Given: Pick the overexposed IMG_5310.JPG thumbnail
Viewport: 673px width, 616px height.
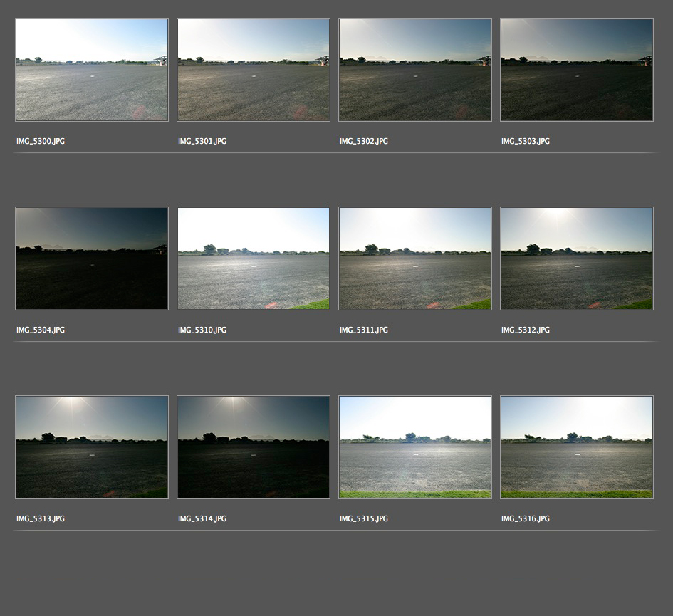Looking at the screenshot, I should [x=254, y=259].
